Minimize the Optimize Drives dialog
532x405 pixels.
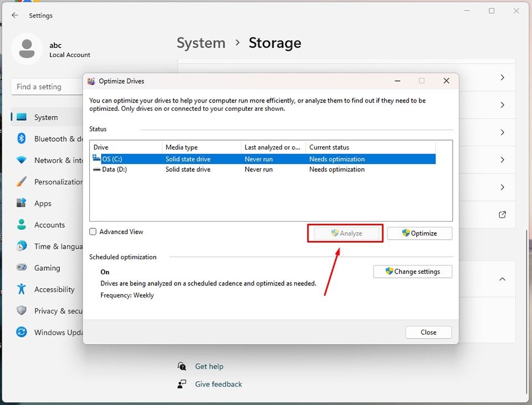397,81
